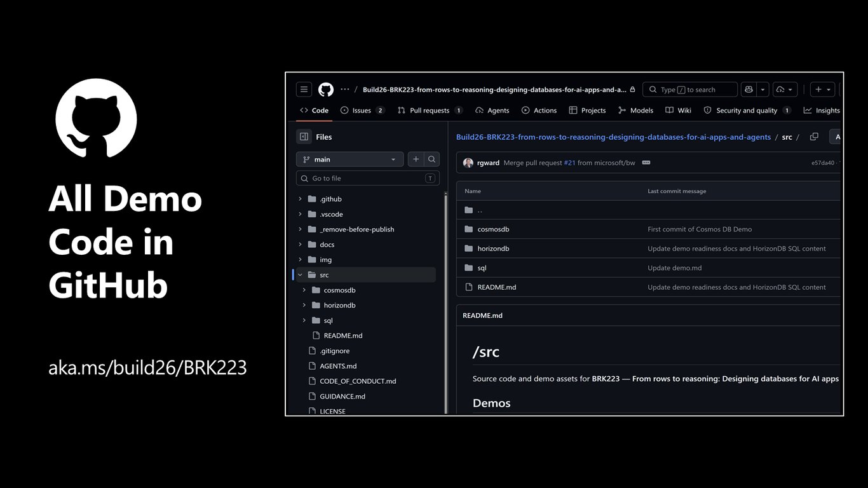
Task: Collapse the src folder chevron in tree
Action: 300,275
